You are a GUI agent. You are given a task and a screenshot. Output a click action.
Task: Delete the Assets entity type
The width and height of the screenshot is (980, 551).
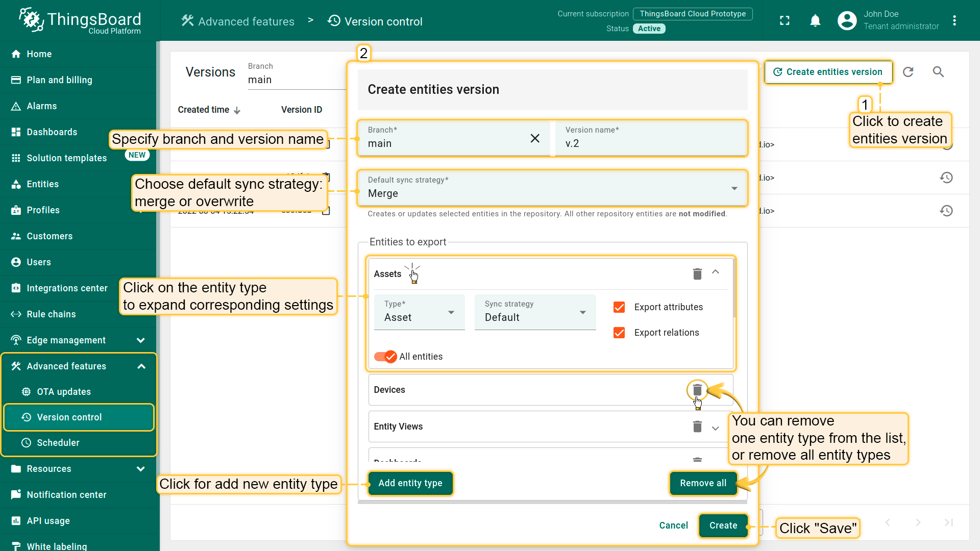tap(697, 274)
